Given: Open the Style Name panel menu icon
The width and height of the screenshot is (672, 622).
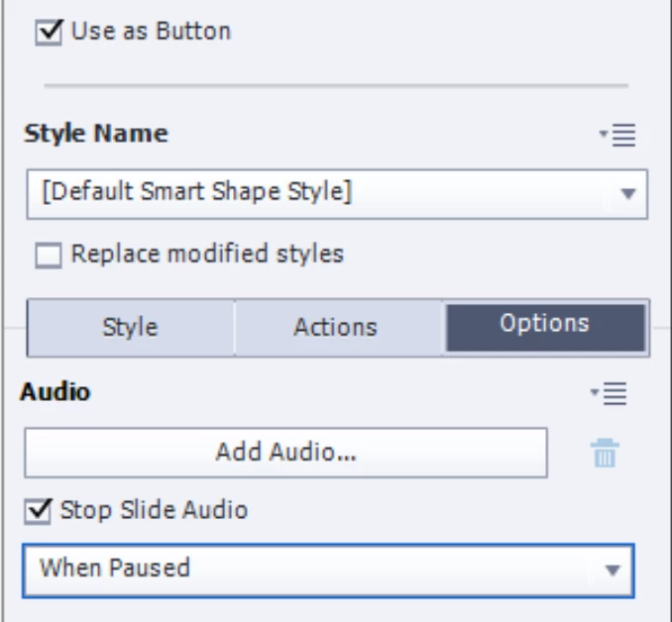Looking at the screenshot, I should (617, 135).
